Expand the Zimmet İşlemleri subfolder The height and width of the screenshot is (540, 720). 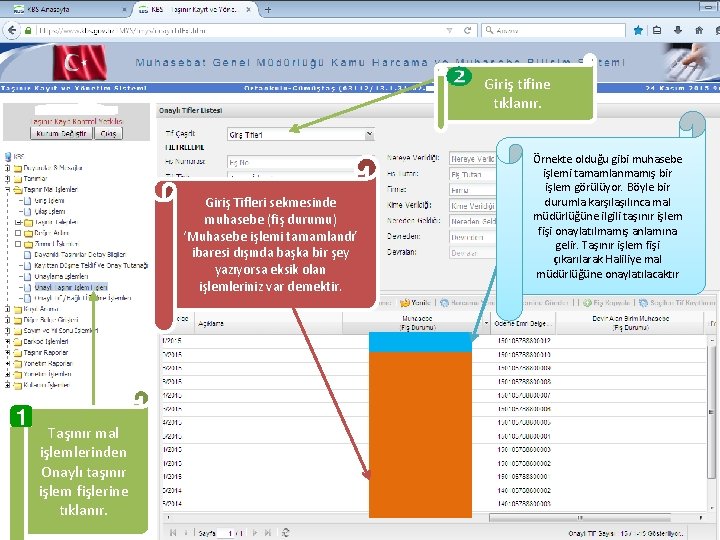pos(18,244)
